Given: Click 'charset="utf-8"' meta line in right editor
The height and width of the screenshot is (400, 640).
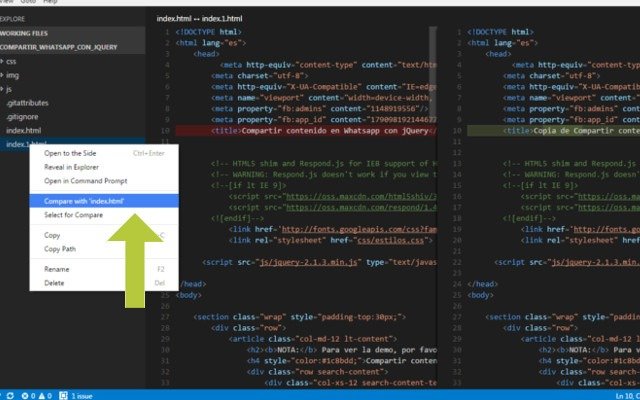Looking at the screenshot, I should [x=551, y=76].
